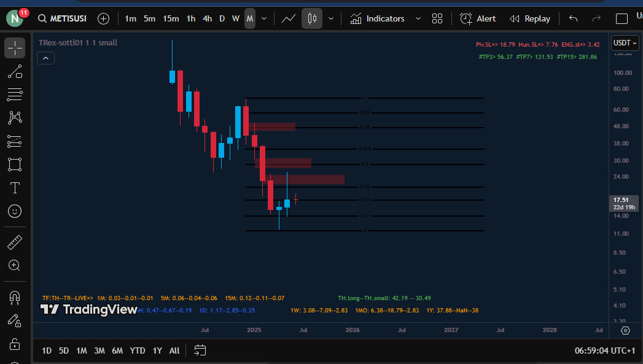Switch to the 4h timeframe
Viewport: 643px width, 364px height.
point(208,19)
